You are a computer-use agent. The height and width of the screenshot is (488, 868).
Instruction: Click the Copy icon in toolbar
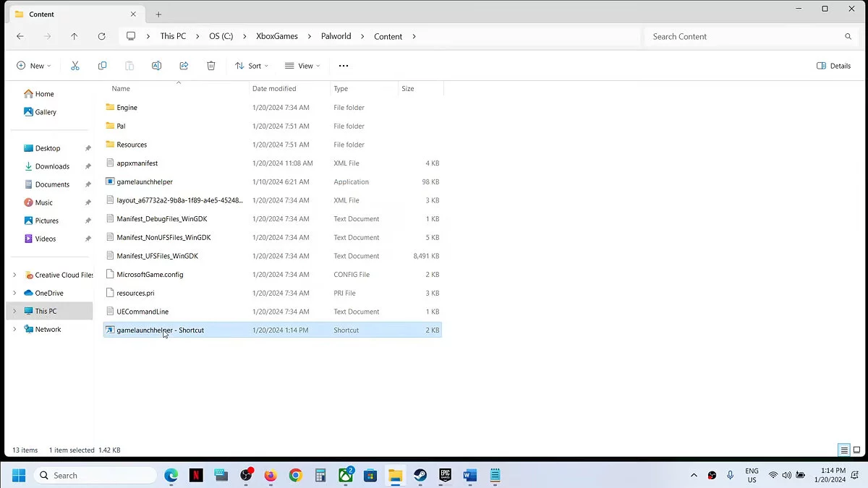[x=102, y=66]
